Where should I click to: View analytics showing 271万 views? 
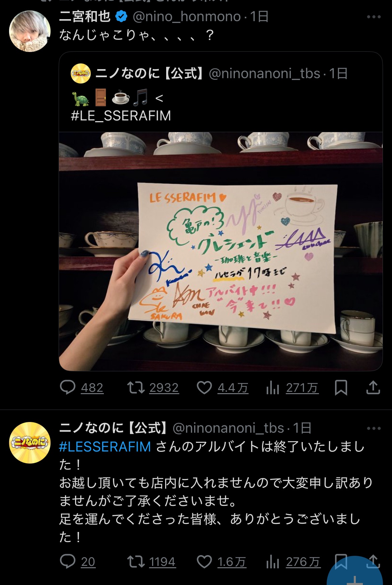click(273, 388)
